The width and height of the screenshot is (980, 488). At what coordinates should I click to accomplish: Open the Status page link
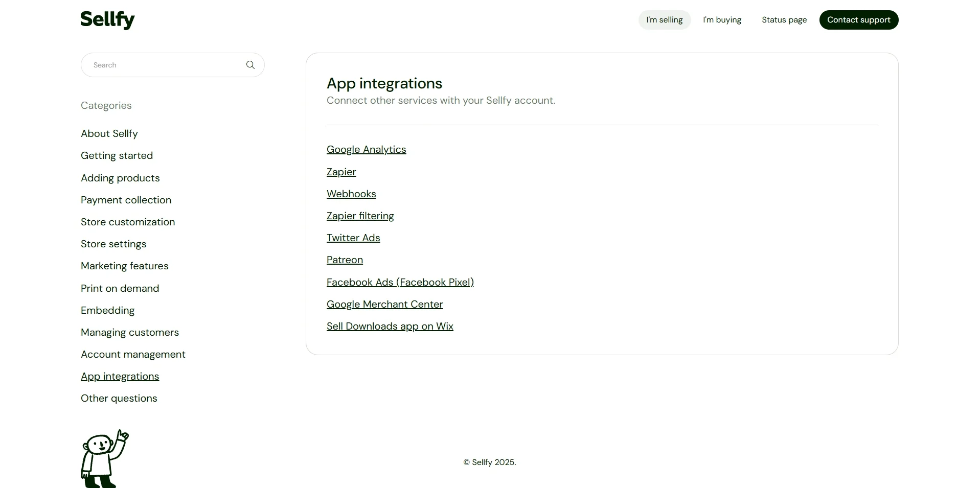(784, 20)
